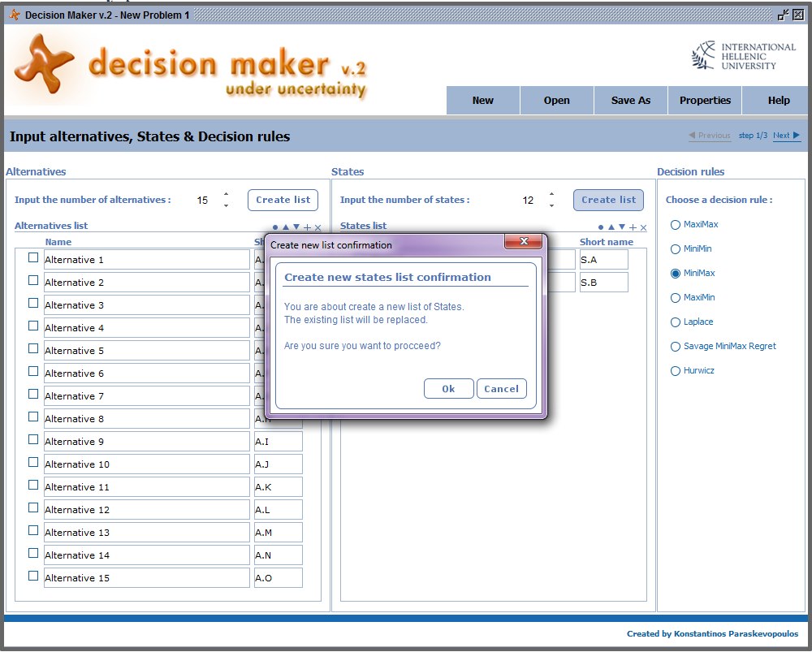Check the box next to Alternative 1
This screenshot has width=812, height=652.
33,258
